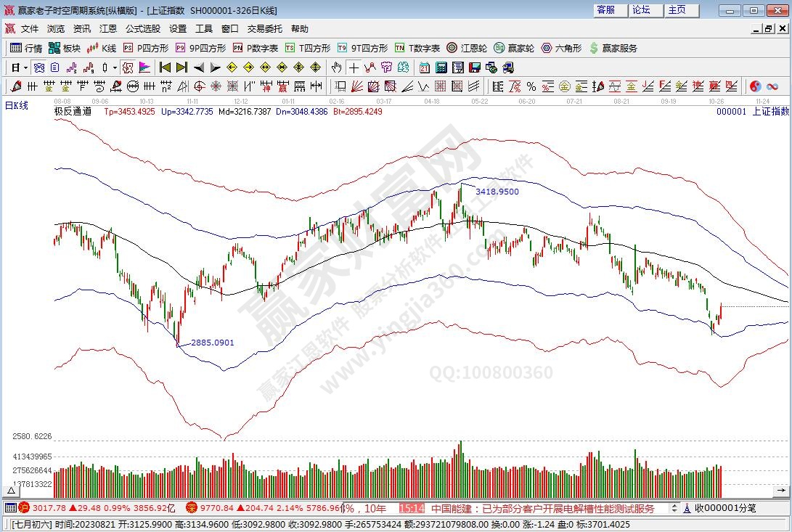Screen dimensions: 792x532
Task: Click the save floppy disk icon
Action: (x=474, y=67)
